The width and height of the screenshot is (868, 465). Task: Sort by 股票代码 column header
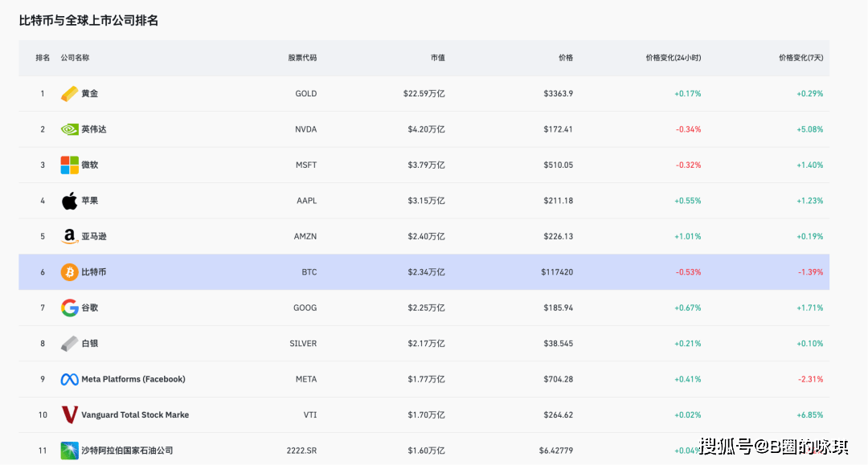(302, 58)
